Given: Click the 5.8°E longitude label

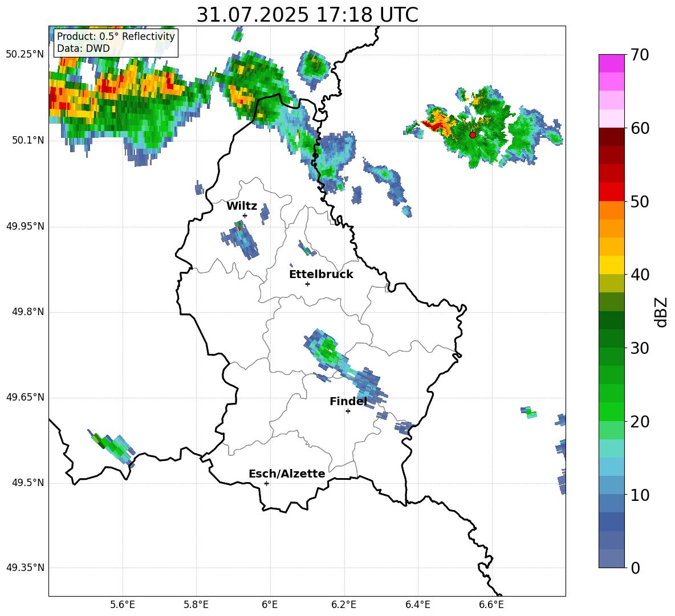Looking at the screenshot, I should pyautogui.click(x=196, y=605).
